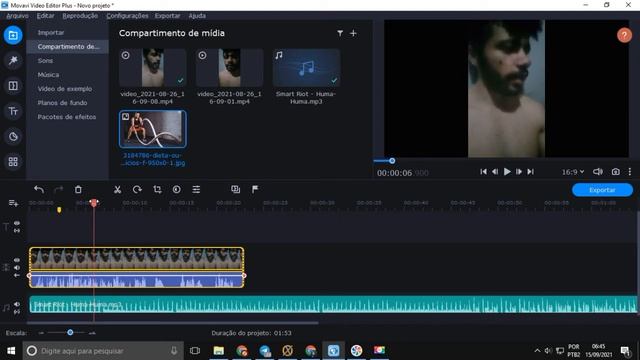Play the preview video
Screen dimensions: 640x360
pyautogui.click(x=507, y=172)
